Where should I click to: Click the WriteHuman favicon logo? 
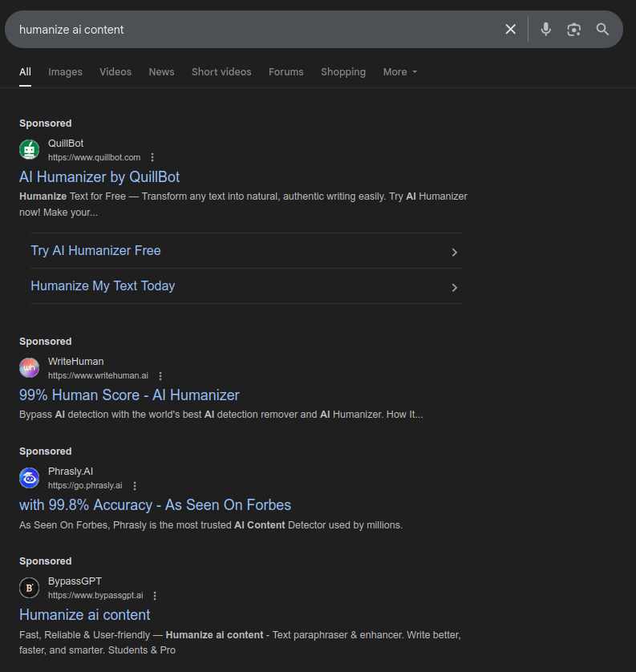pos(29,368)
